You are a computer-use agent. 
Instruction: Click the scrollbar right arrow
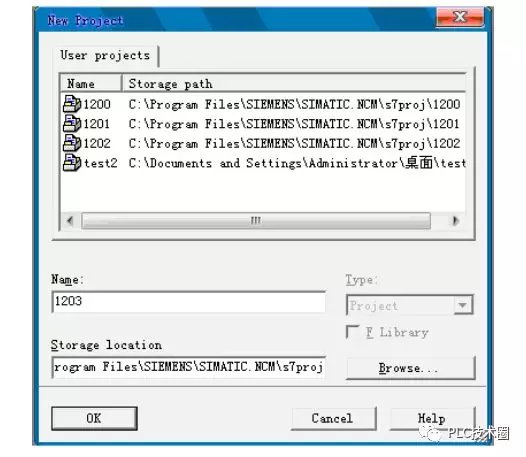(455, 220)
